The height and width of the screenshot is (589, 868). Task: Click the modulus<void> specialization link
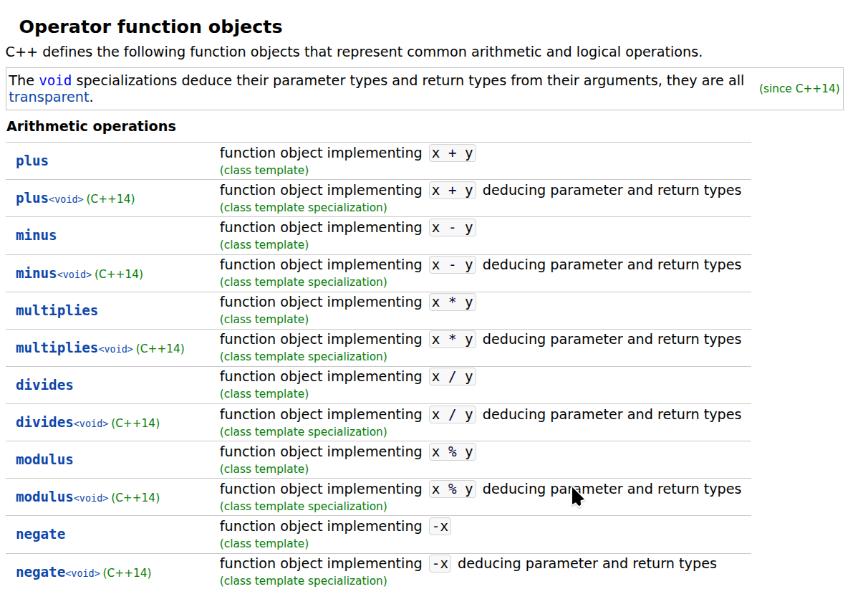(62, 497)
